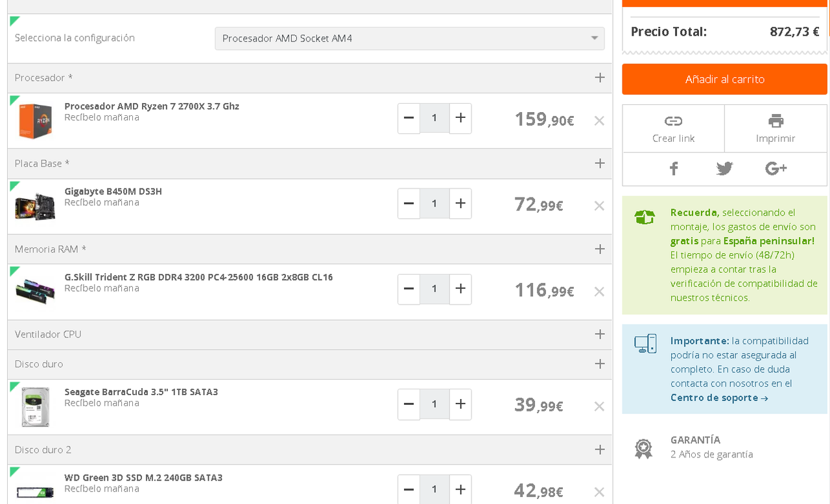
Task: Click the Ryzen quantity input field
Action: 434,118
